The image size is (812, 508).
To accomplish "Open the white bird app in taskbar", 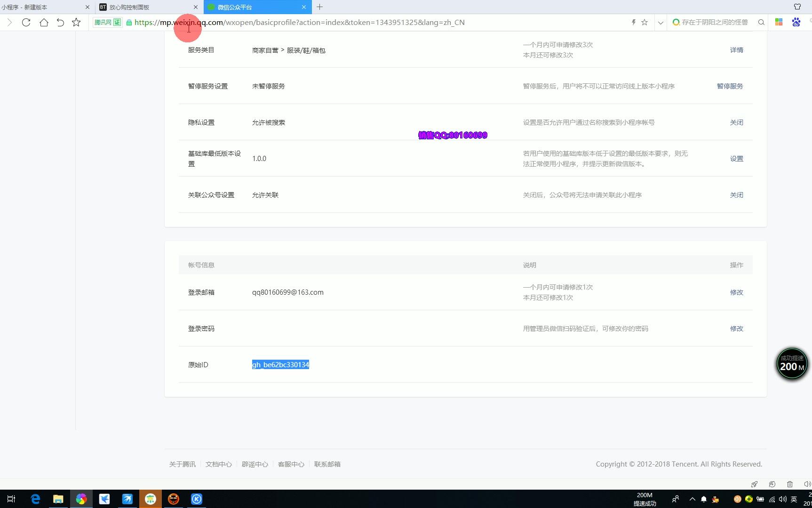I will [x=104, y=499].
